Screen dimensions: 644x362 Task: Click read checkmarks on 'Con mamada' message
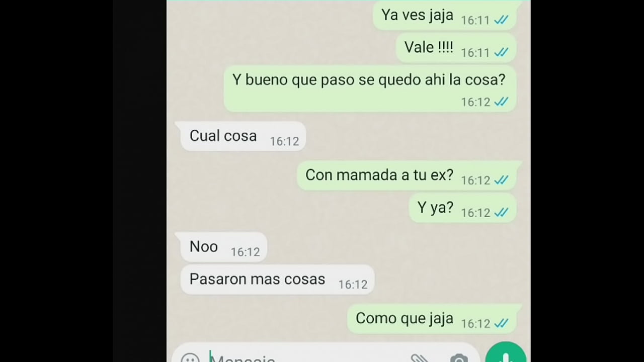pyautogui.click(x=501, y=180)
